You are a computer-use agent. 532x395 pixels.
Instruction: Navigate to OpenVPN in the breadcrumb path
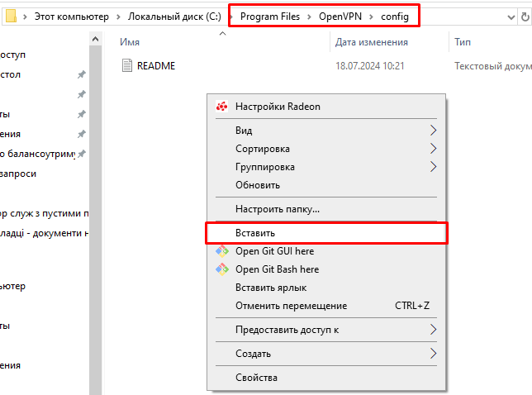340,16
